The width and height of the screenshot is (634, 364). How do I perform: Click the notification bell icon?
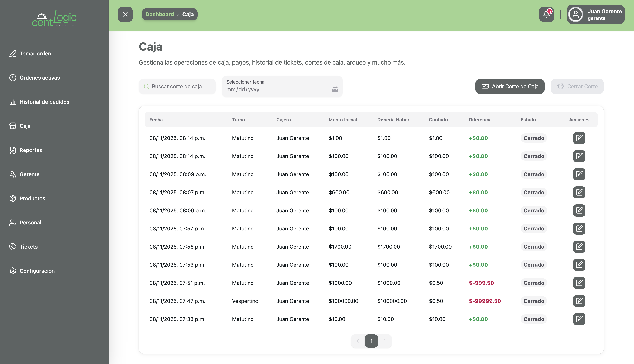(x=546, y=14)
